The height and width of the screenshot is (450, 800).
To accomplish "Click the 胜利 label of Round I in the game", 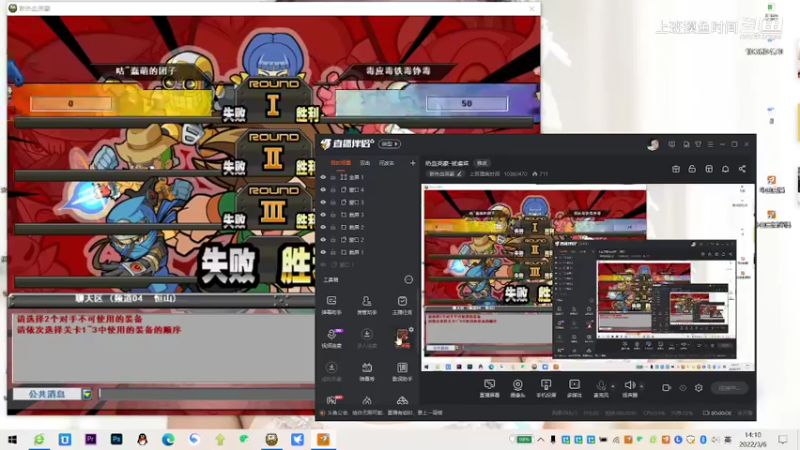I will click(x=307, y=114).
